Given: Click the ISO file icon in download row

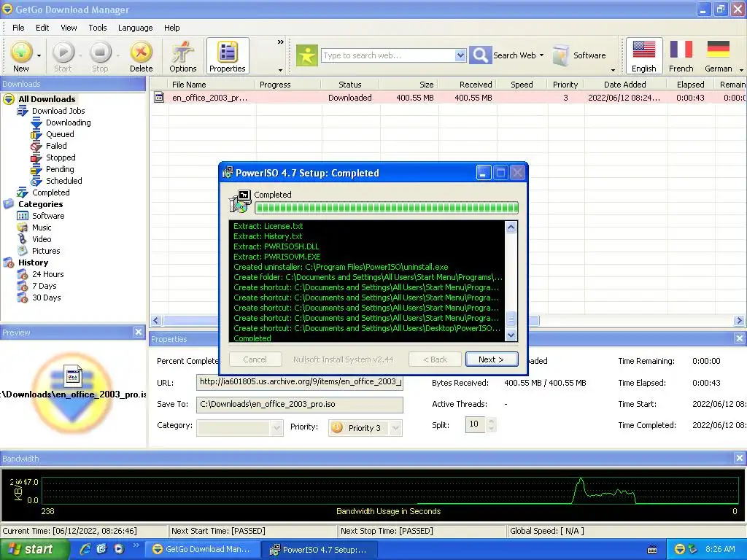Looking at the screenshot, I should coord(159,98).
